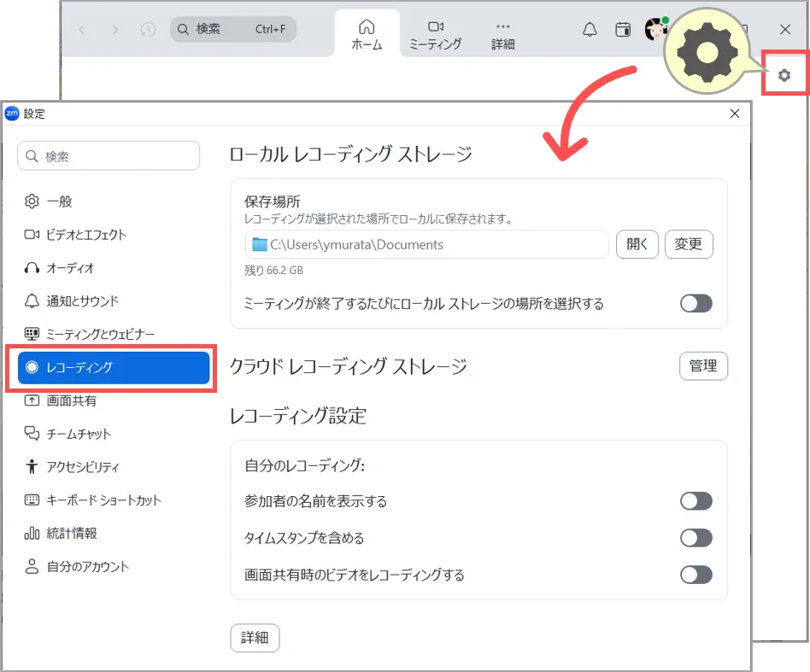Click the C:\Users\ymurata\Documents path field
Image resolution: width=810 pixels, height=672 pixels.
coord(427,244)
